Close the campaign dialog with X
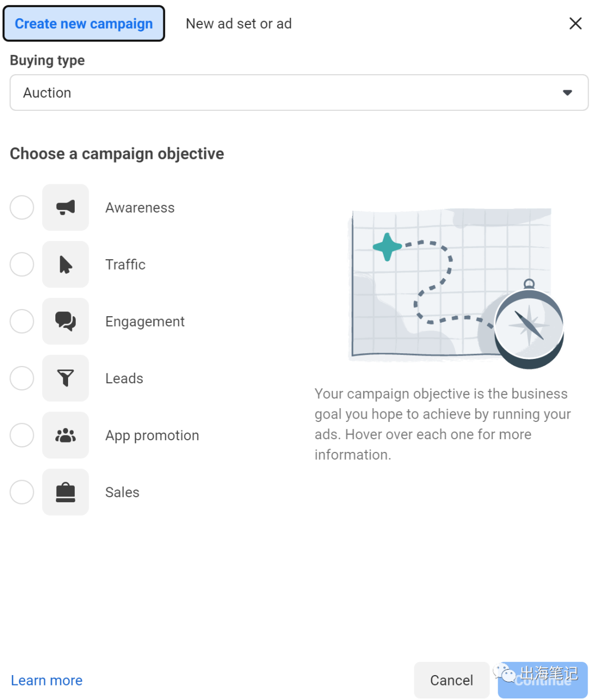Viewport: 598px width, 700px height. [575, 23]
